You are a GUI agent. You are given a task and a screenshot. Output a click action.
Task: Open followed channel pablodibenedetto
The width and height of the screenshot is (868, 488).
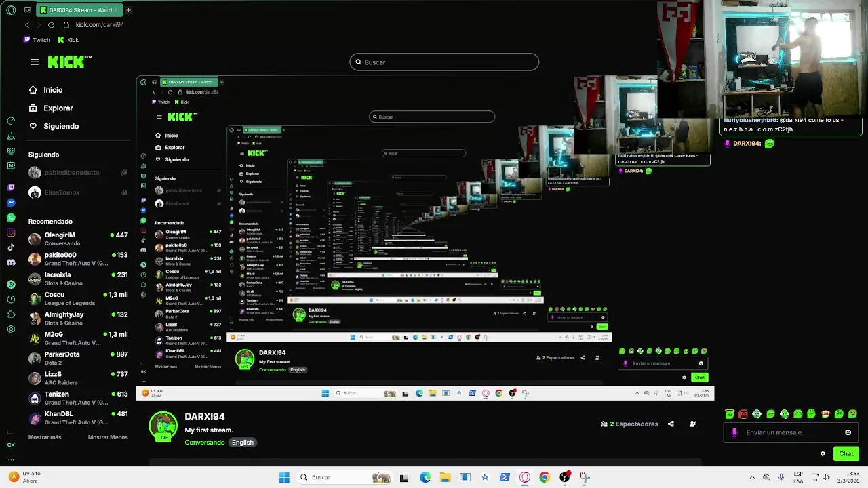(x=78, y=173)
